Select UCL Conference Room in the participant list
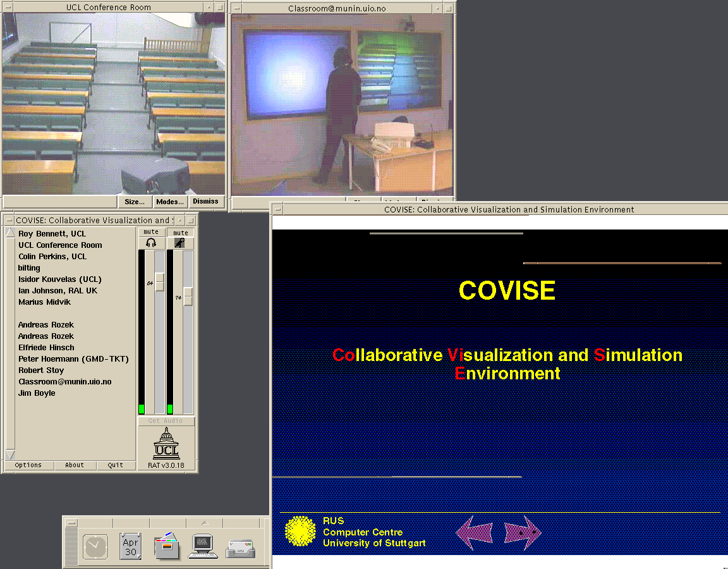This screenshot has width=728, height=569. tap(61, 245)
